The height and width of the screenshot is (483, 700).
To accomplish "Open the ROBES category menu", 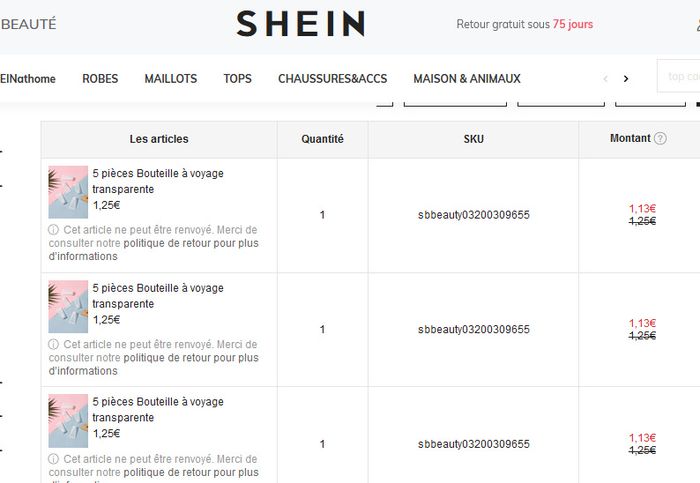I will point(100,79).
